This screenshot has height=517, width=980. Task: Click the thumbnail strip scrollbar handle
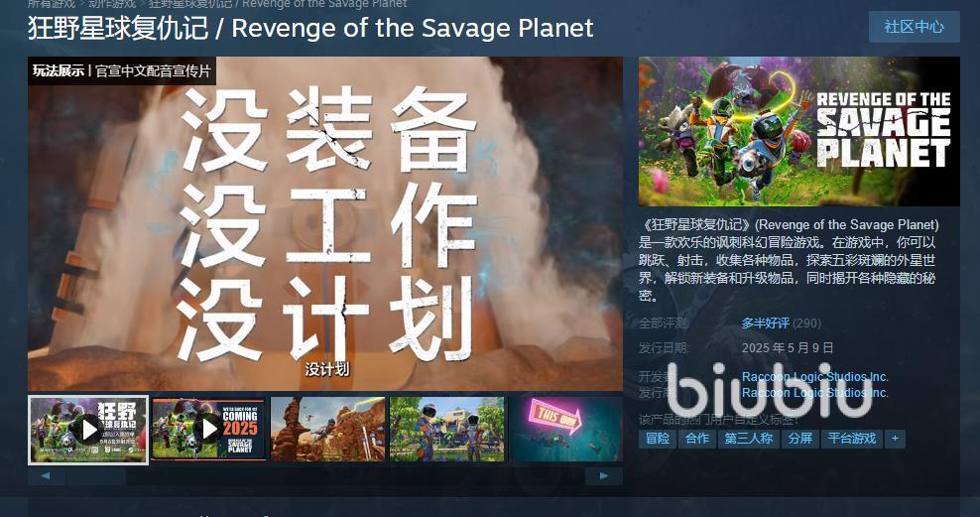(95, 476)
